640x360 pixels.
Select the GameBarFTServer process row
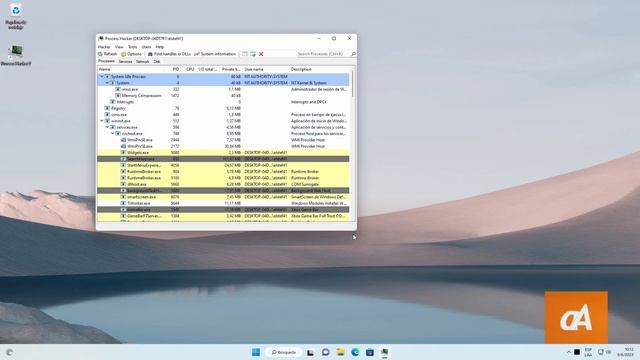click(x=223, y=216)
